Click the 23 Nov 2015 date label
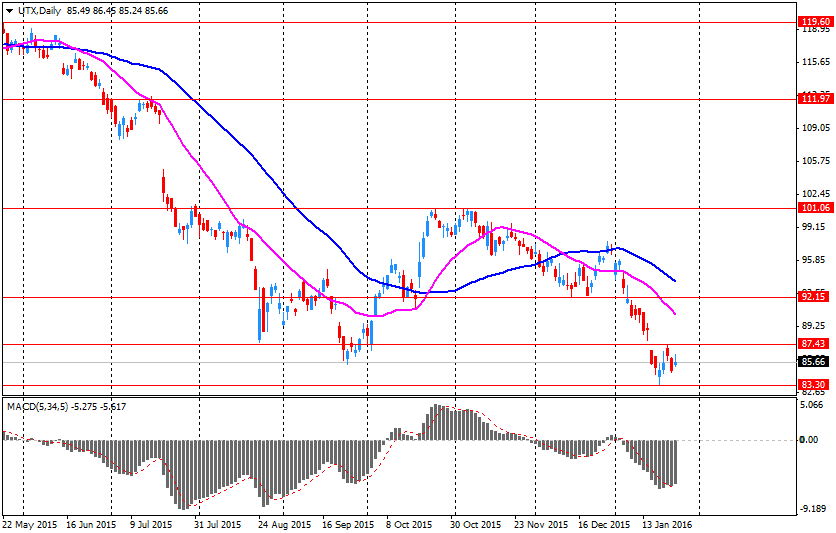 [542, 525]
